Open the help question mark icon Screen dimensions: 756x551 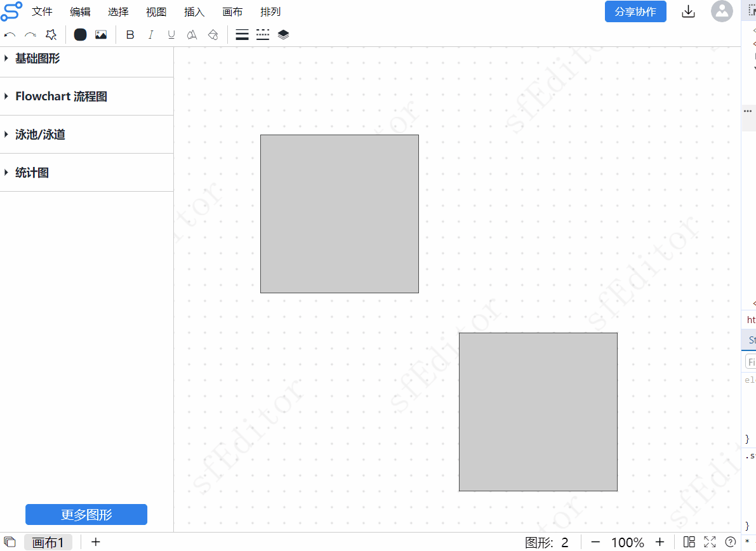731,542
